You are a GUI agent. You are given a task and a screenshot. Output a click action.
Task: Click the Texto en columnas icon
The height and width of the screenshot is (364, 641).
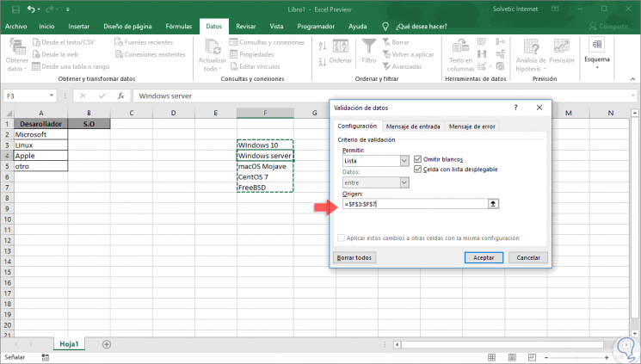[x=460, y=46]
